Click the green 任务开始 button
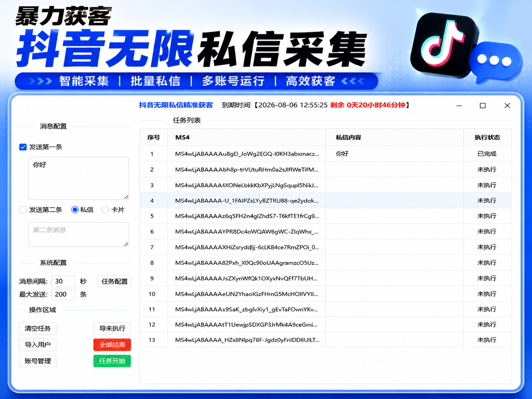The image size is (532, 399). coord(112,361)
